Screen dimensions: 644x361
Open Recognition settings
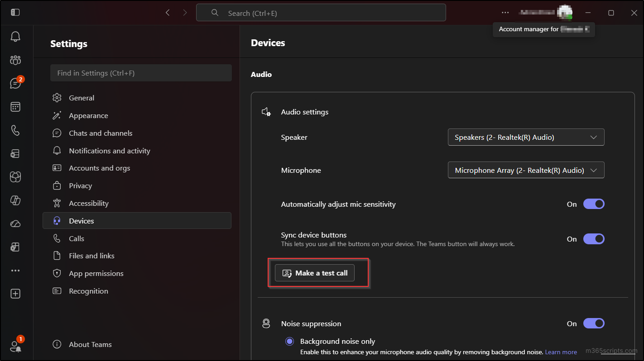tap(137, 291)
